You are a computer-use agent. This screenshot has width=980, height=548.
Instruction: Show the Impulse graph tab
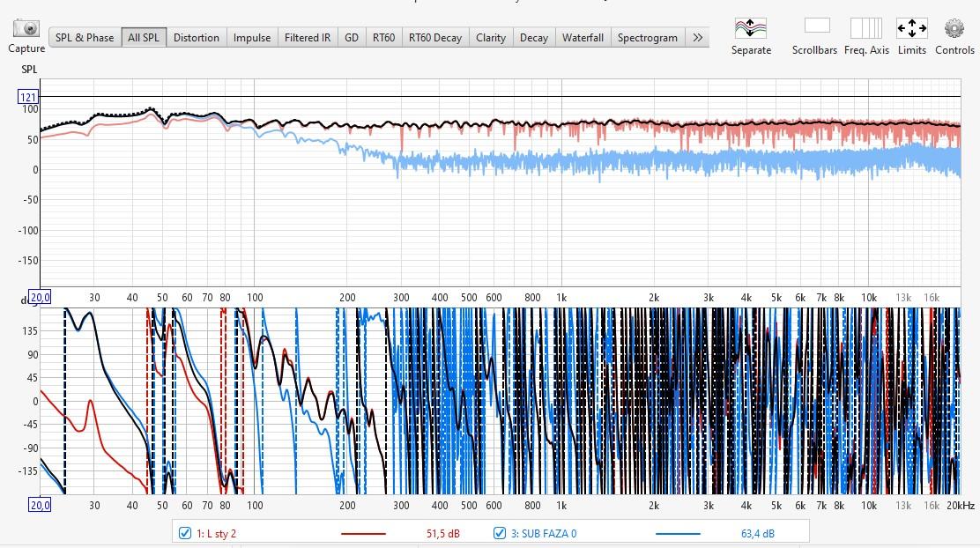click(x=252, y=38)
